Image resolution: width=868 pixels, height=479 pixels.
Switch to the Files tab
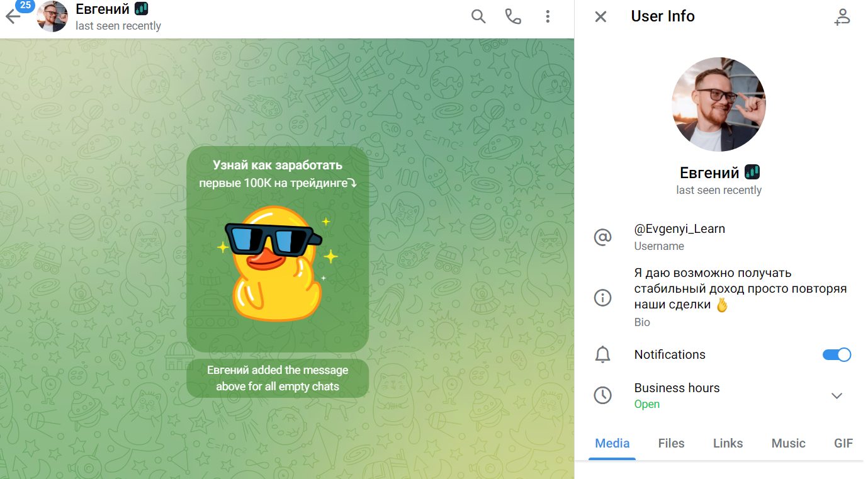(671, 443)
